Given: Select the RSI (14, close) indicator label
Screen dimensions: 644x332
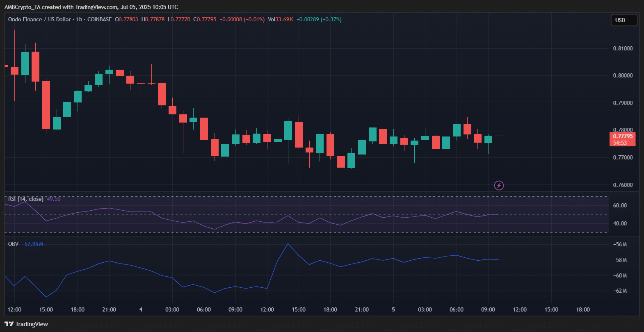Looking at the screenshot, I should 25,199.
